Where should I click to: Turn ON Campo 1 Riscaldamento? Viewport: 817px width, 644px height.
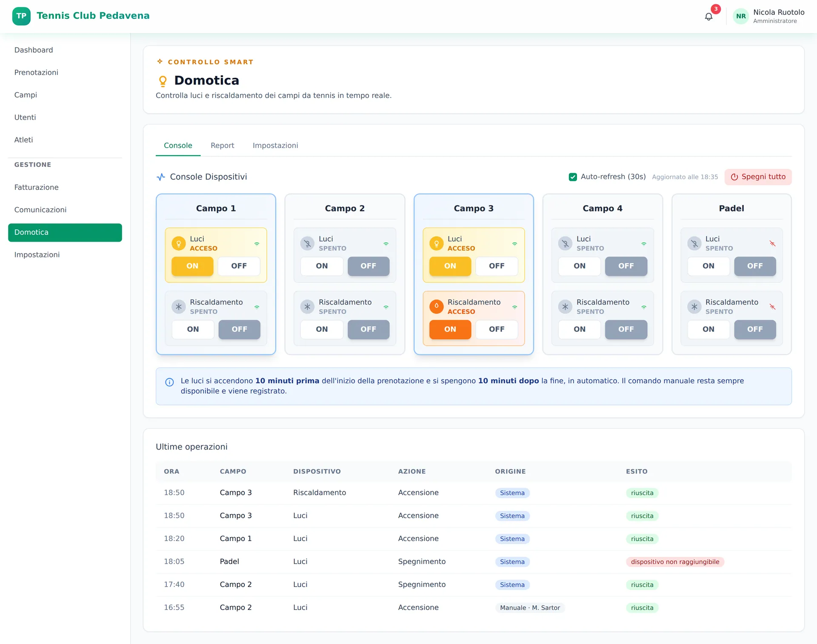coord(193,330)
